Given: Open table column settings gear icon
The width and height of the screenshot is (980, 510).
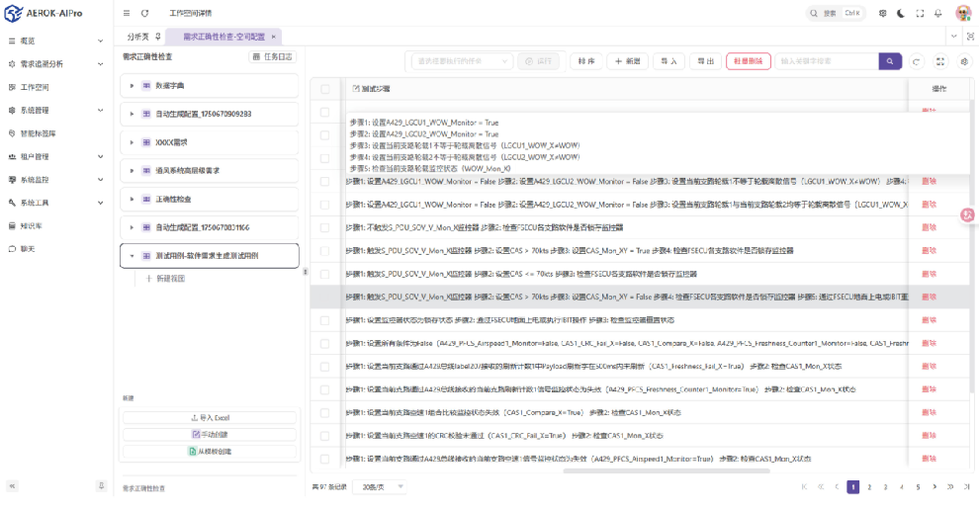Looking at the screenshot, I should click(964, 61).
